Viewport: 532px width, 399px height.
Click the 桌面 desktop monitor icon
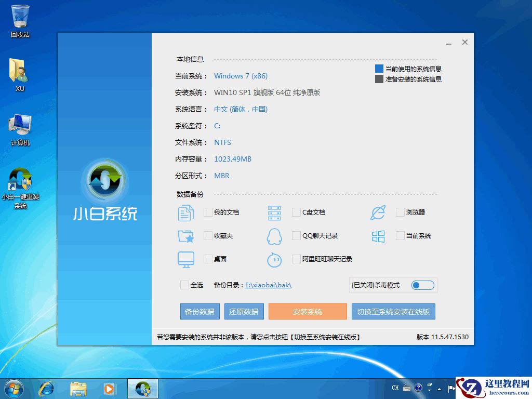point(185,259)
